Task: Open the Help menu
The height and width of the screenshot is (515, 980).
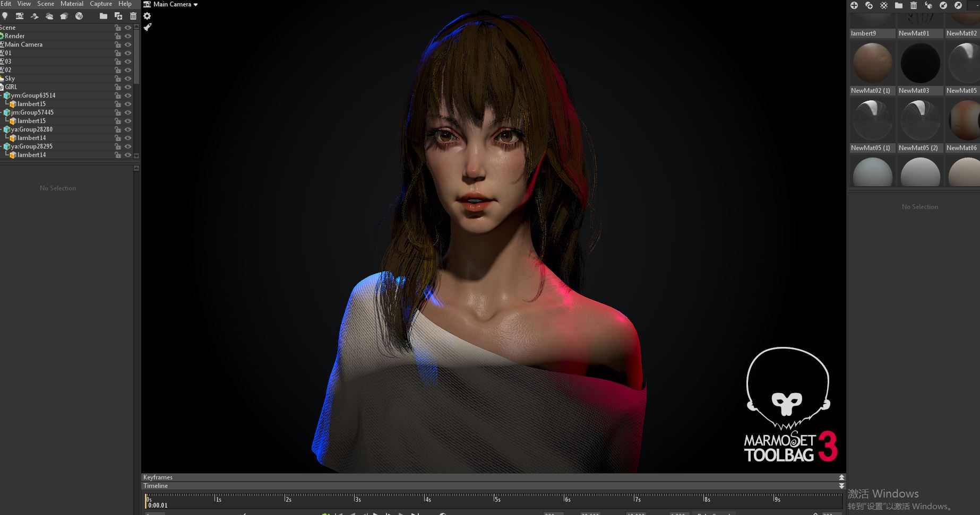Action: click(x=125, y=4)
